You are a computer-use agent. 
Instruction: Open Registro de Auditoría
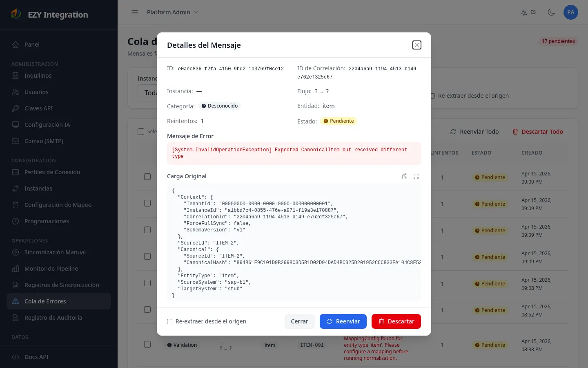coord(59,318)
